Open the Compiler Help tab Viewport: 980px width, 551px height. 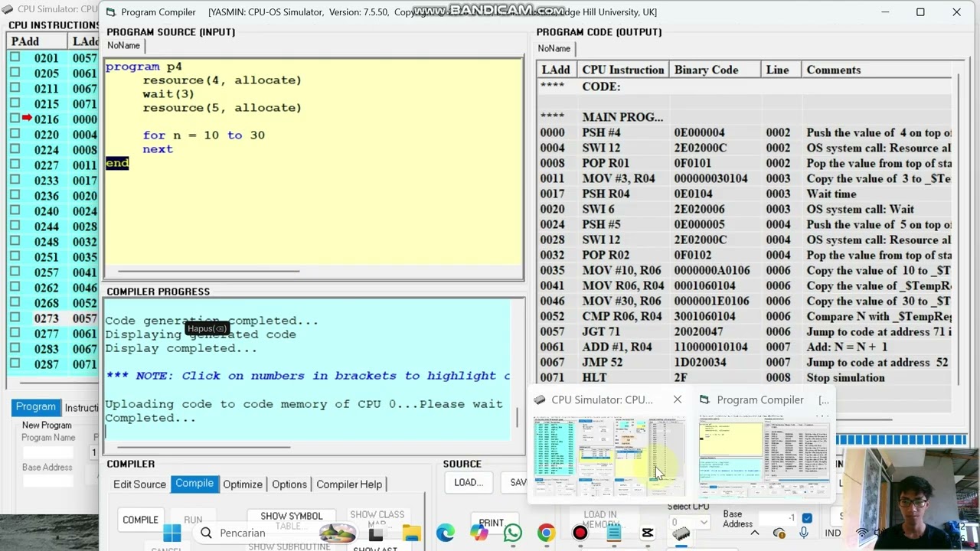pyautogui.click(x=349, y=484)
